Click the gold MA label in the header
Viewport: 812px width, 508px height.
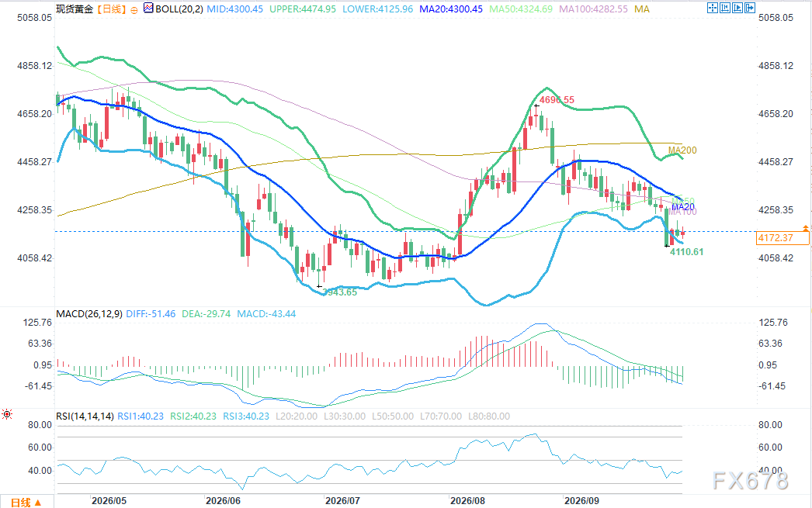pyautogui.click(x=642, y=9)
